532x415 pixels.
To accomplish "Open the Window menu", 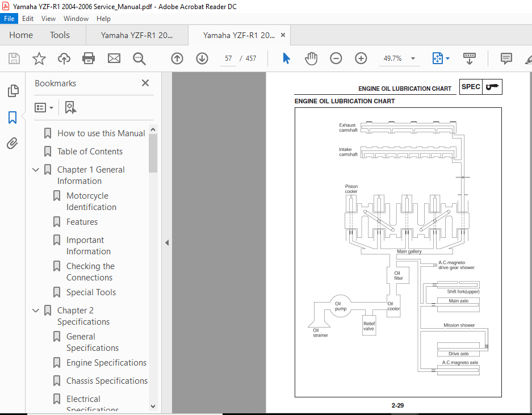I will pos(76,19).
